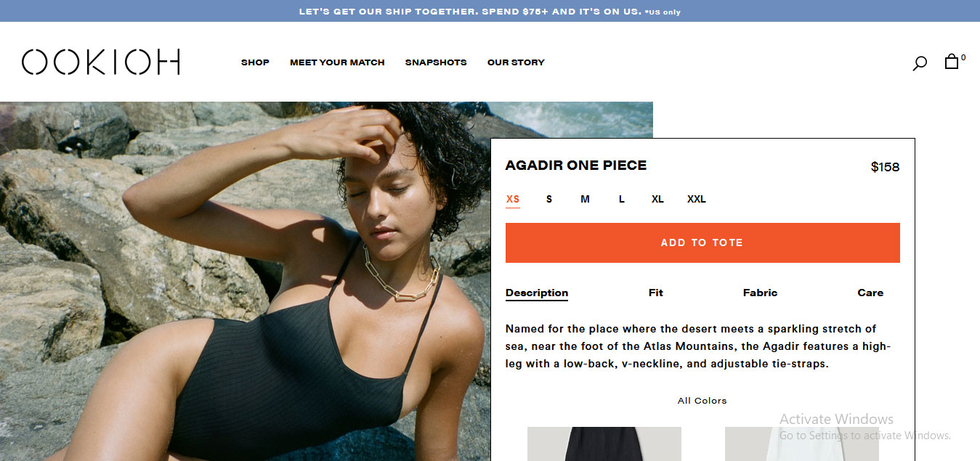
Task: Open Meet Your Match menu item
Action: pyautogui.click(x=337, y=62)
